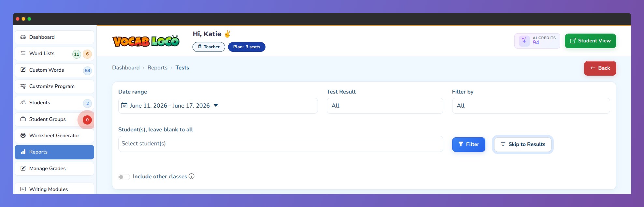644x207 pixels.
Task: Click the Hi, Katie greeting
Action: [207, 34]
